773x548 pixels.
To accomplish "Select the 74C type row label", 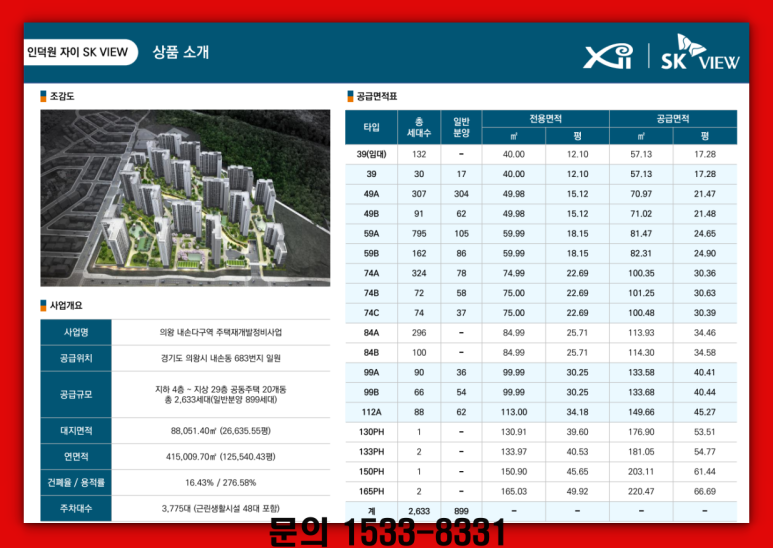I will [371, 313].
